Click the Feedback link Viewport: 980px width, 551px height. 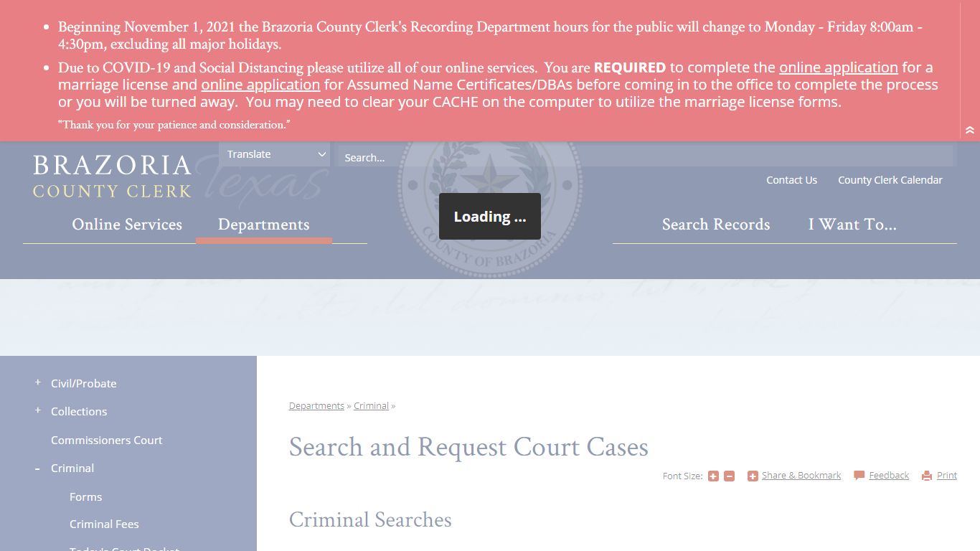[889, 476]
